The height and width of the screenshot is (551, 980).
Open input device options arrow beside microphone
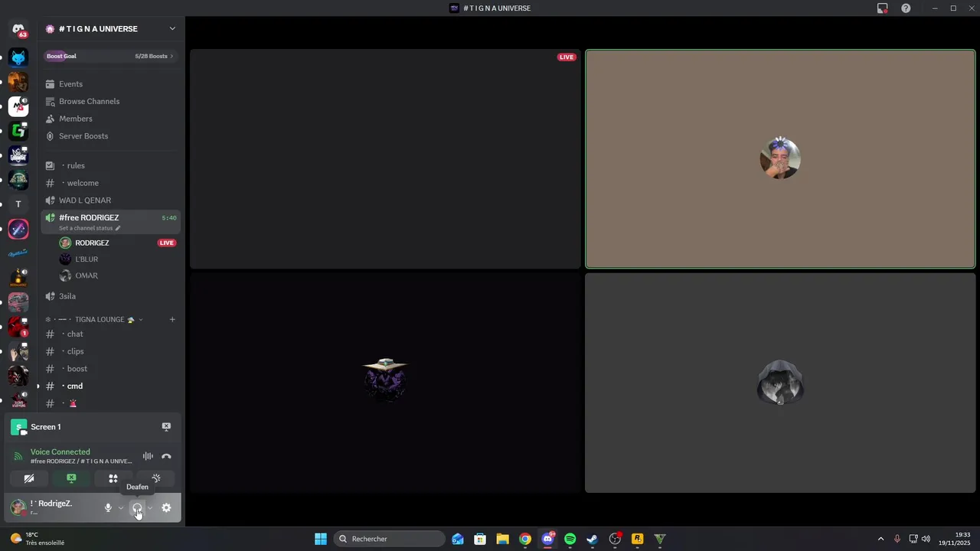pyautogui.click(x=121, y=507)
